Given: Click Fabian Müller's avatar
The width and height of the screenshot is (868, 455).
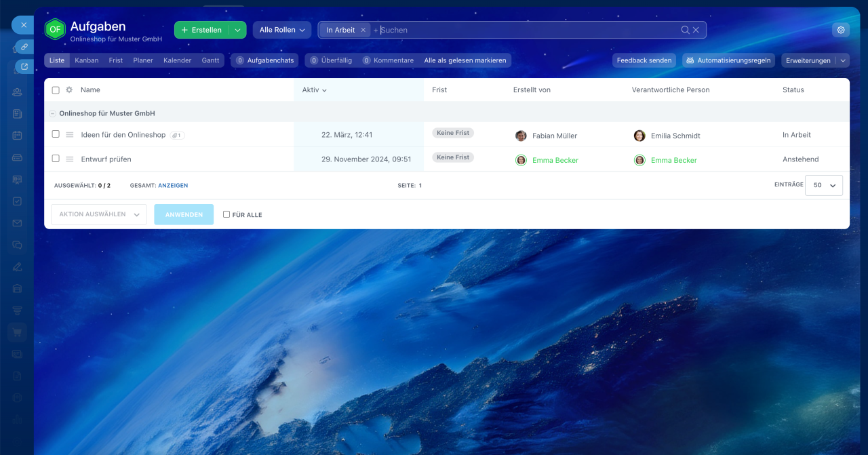Looking at the screenshot, I should click(x=521, y=136).
